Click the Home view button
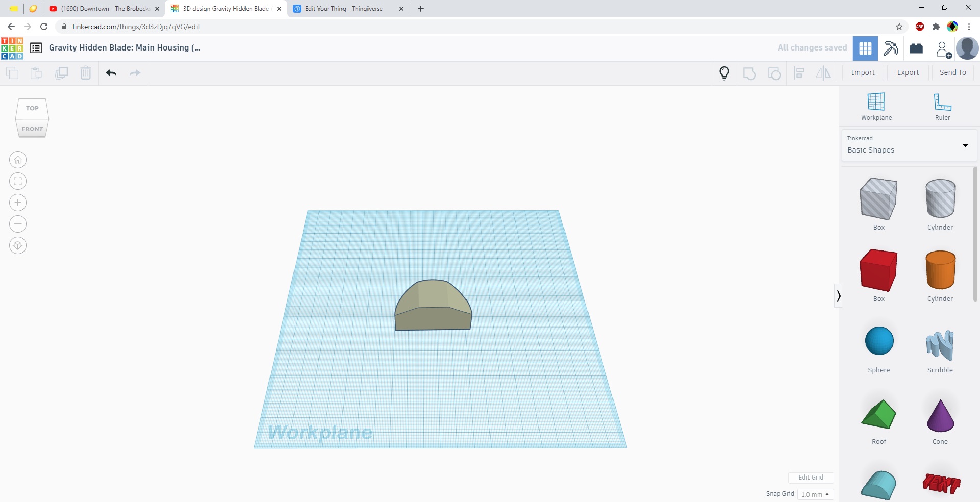This screenshot has width=980, height=502. coord(18,160)
